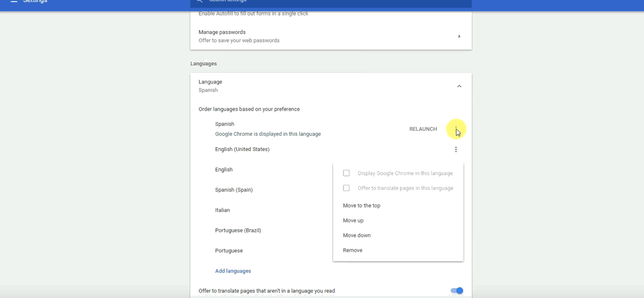
Task: Check Offer to translate pages in this language
Action: click(x=347, y=188)
